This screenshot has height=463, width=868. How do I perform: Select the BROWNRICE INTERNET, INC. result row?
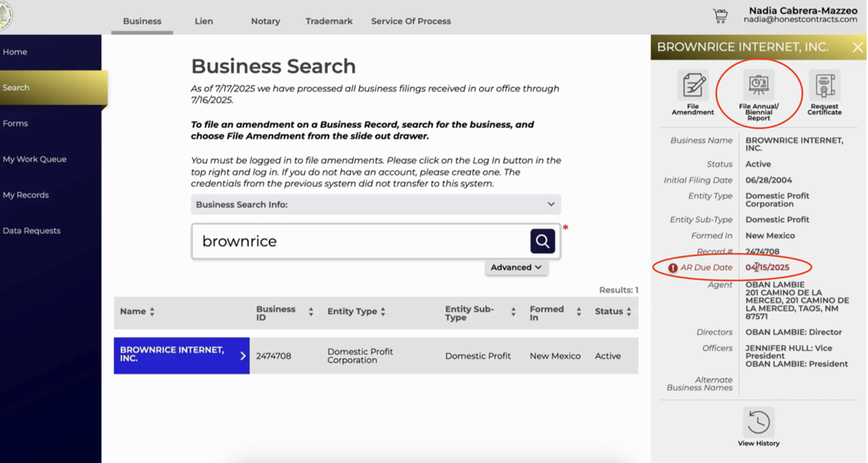181,355
